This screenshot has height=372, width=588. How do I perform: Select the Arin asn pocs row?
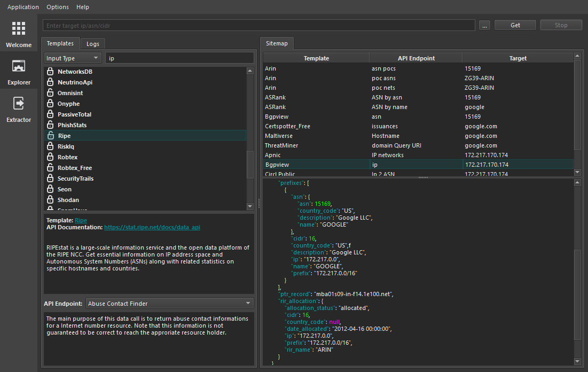pos(418,68)
